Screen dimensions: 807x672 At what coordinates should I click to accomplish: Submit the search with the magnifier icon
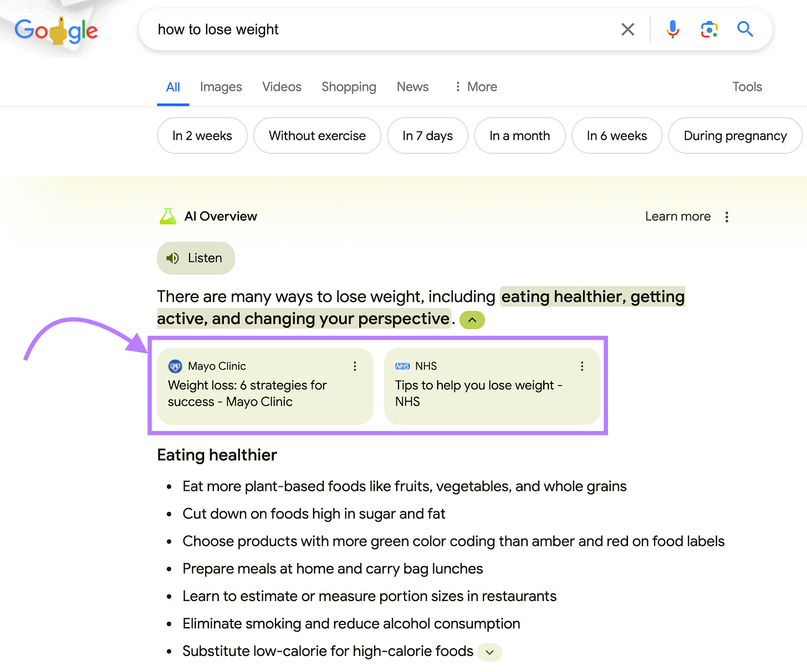[x=745, y=29]
